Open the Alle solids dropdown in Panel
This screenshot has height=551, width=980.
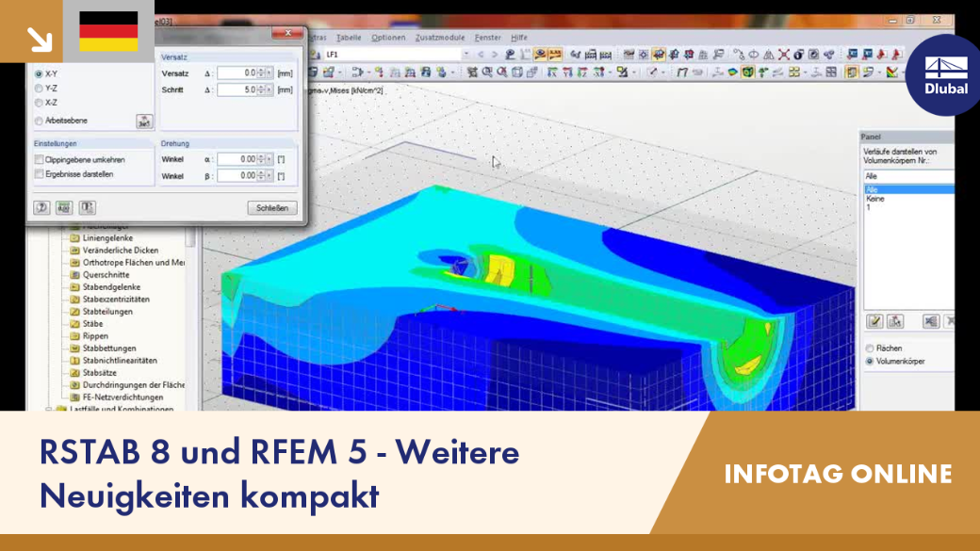pyautogui.click(x=908, y=176)
